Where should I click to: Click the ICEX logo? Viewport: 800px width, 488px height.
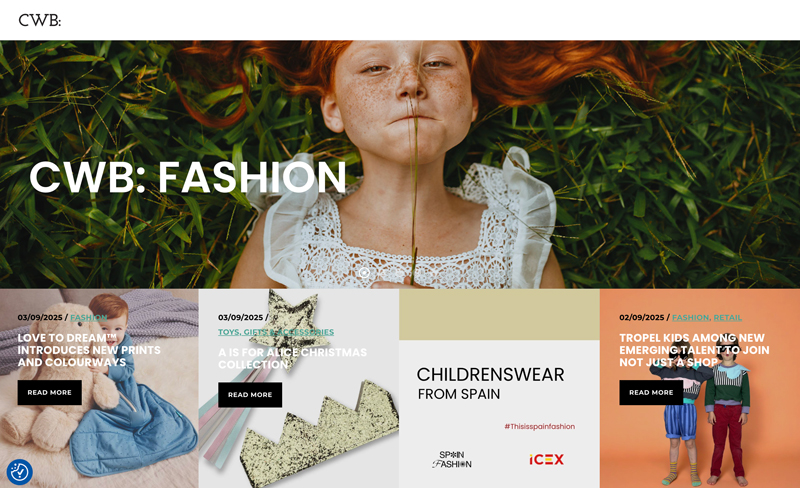coord(546,459)
